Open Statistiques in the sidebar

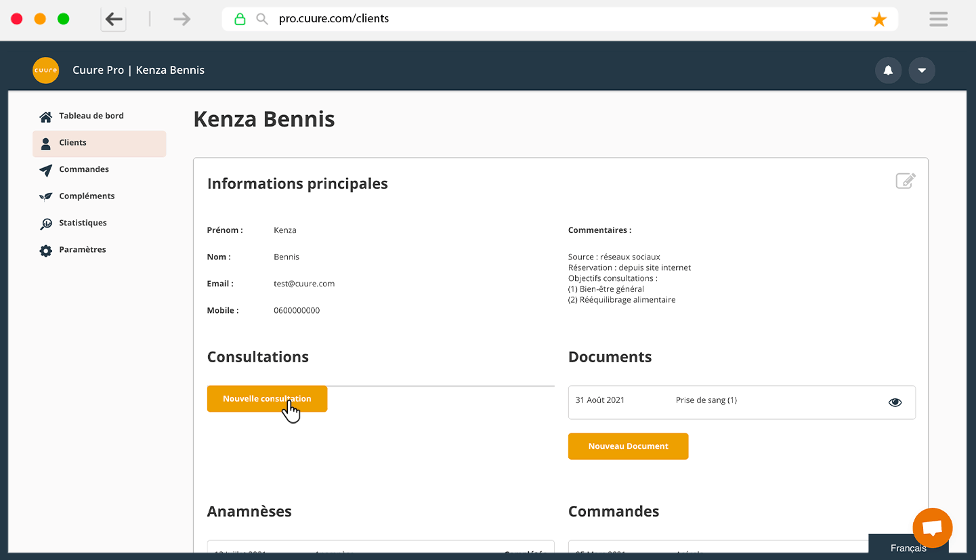click(83, 223)
